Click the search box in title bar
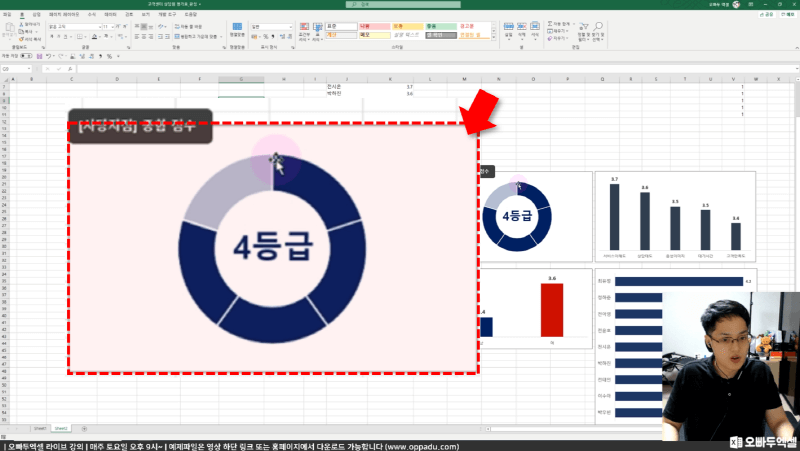 point(403,4)
